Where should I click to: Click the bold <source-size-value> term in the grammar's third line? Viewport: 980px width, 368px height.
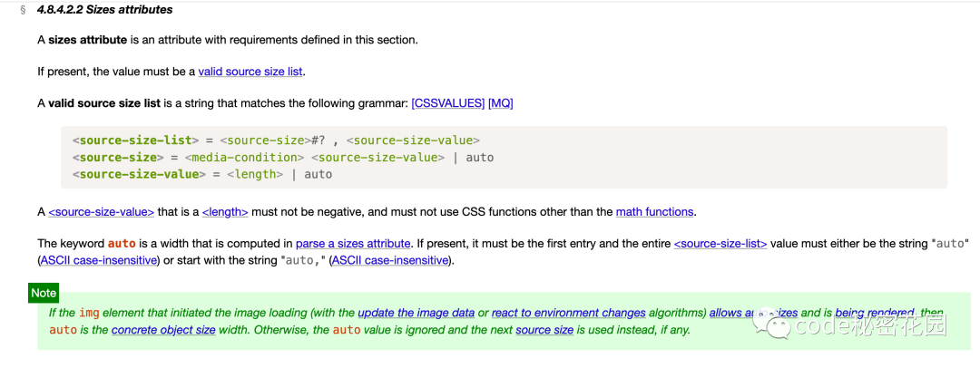tap(140, 174)
